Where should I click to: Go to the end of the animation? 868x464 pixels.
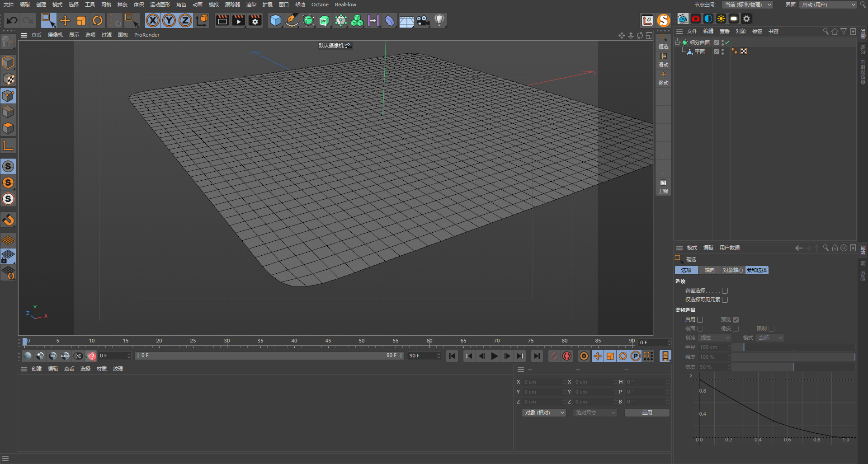pos(537,356)
